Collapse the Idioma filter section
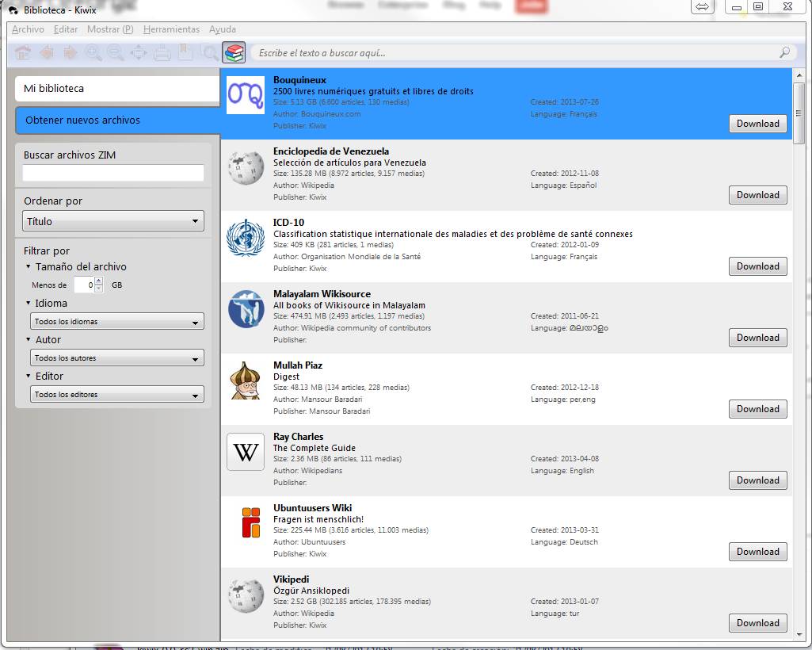Screen dimensions: 812x650 click(29, 304)
